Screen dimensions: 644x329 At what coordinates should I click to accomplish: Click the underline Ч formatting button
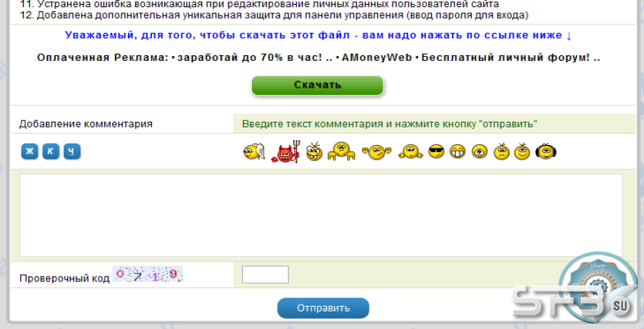pyautogui.click(x=72, y=152)
